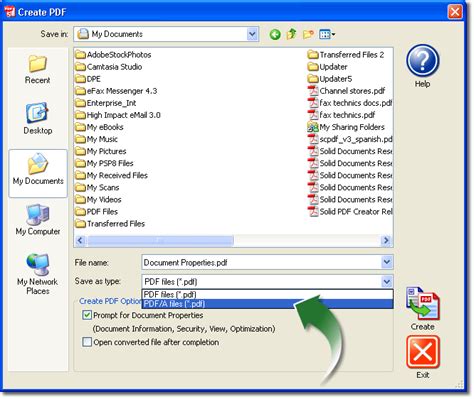474x399 pixels.
Task: Select the My eBooks folder
Action: [x=99, y=127]
